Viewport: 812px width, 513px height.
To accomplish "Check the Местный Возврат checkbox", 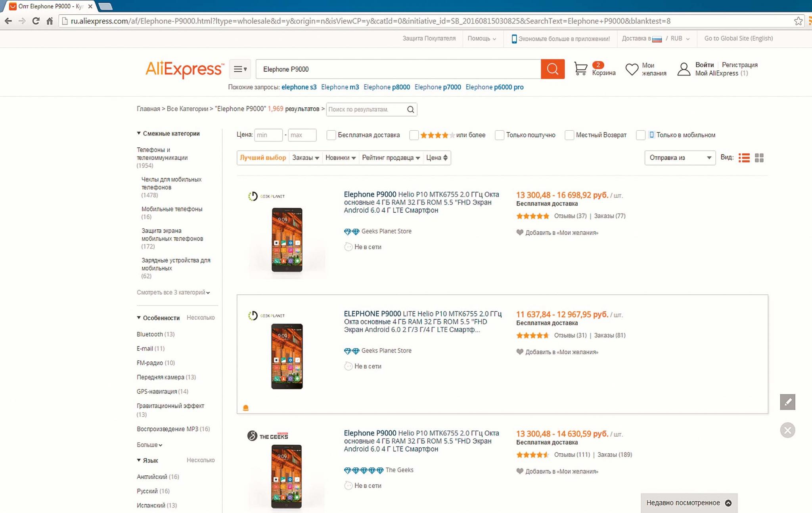I will click(x=569, y=135).
